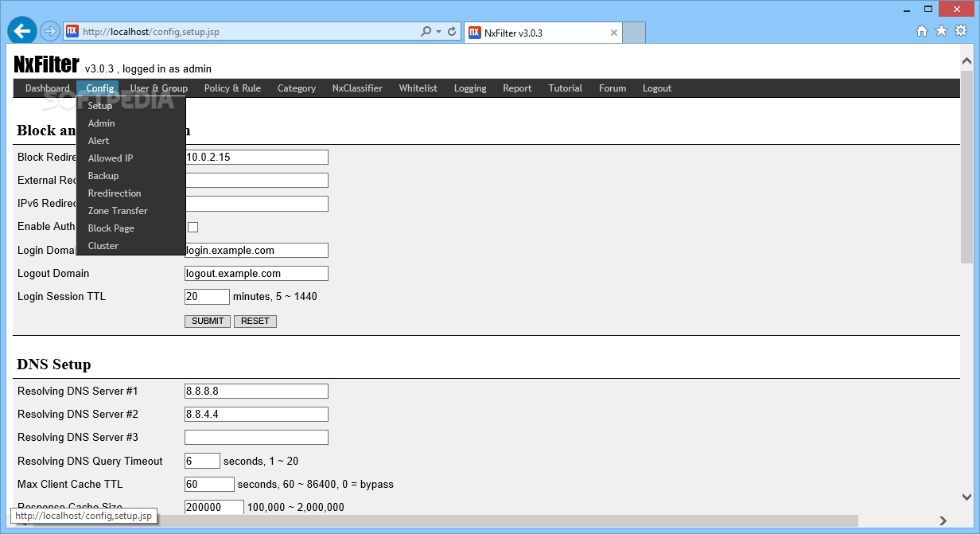Select Zone Transfer in Config dropdown
This screenshot has width=980, height=534.
[x=131, y=211]
